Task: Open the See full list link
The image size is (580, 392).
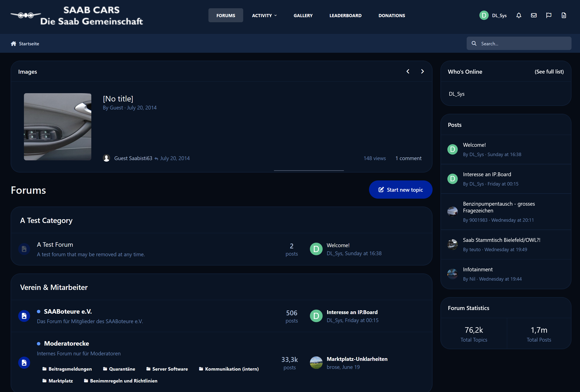Action: coord(549,72)
